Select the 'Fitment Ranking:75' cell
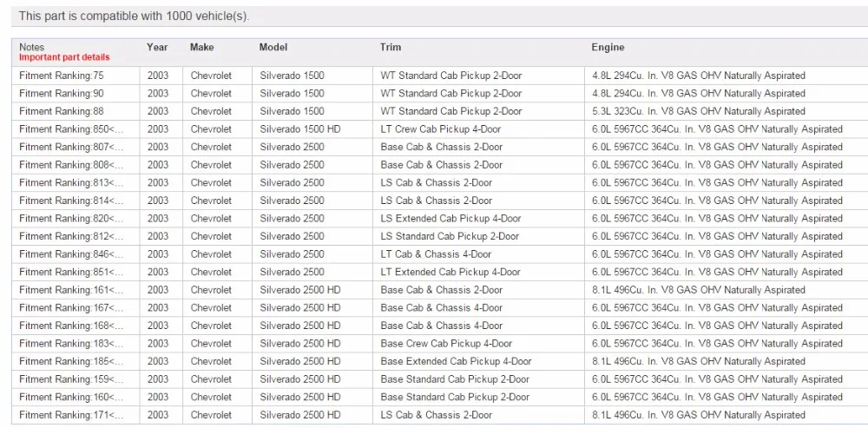The height and width of the screenshot is (428, 868). pyautogui.click(x=76, y=76)
